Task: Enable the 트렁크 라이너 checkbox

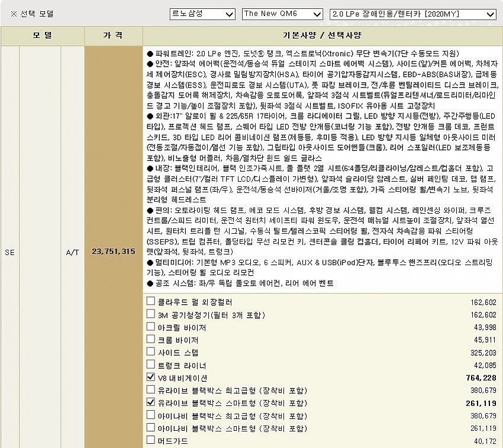Action: 151,365
